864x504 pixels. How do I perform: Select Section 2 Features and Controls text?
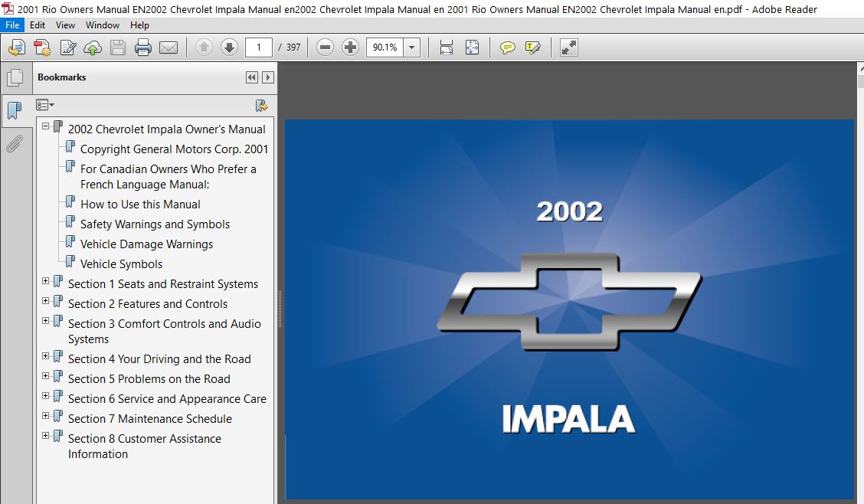click(148, 303)
